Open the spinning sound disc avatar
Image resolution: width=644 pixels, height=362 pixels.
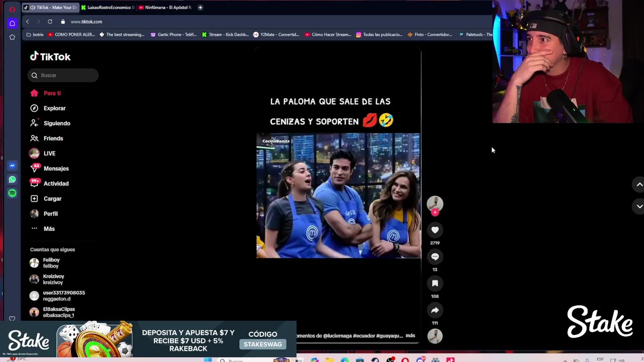coord(435,336)
